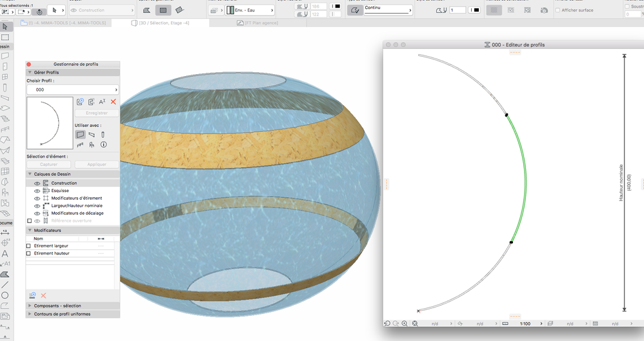
Task: Enable the Etirement largeur checkbox
Action: [x=28, y=246]
